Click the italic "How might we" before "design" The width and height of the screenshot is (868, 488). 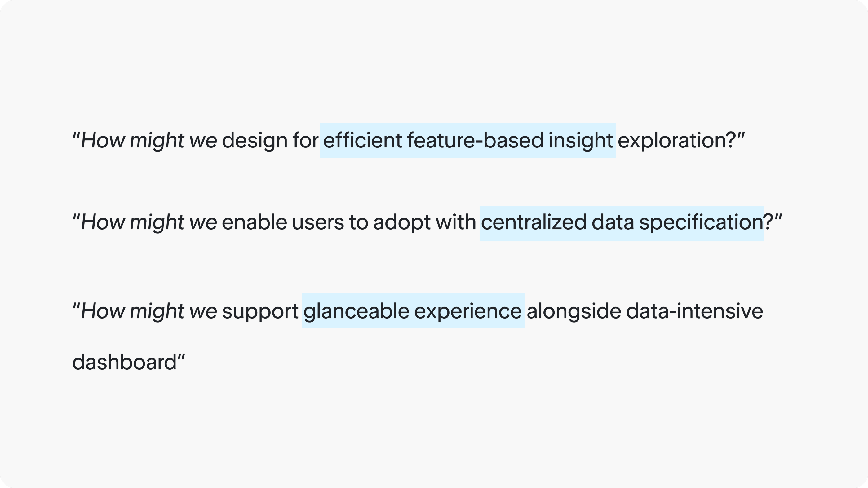(149, 141)
